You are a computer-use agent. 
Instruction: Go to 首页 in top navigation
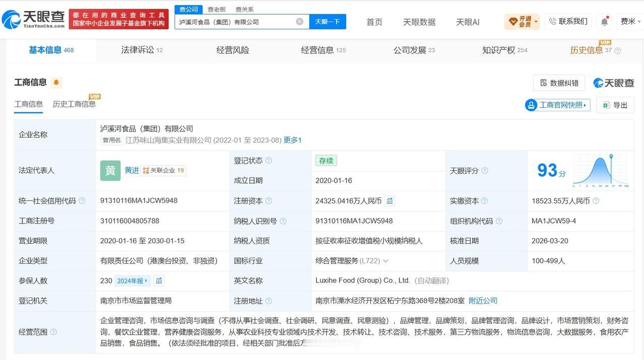(374, 22)
